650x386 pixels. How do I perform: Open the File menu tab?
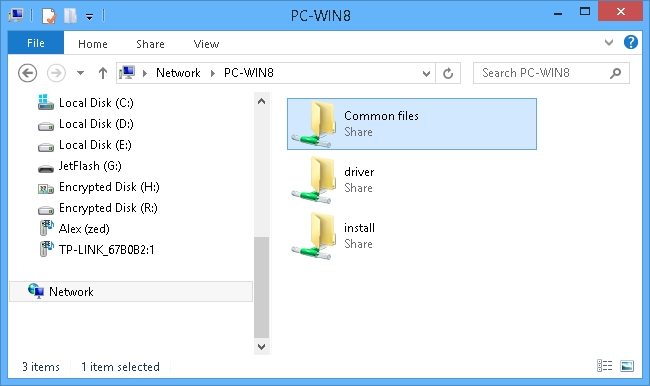[x=36, y=43]
